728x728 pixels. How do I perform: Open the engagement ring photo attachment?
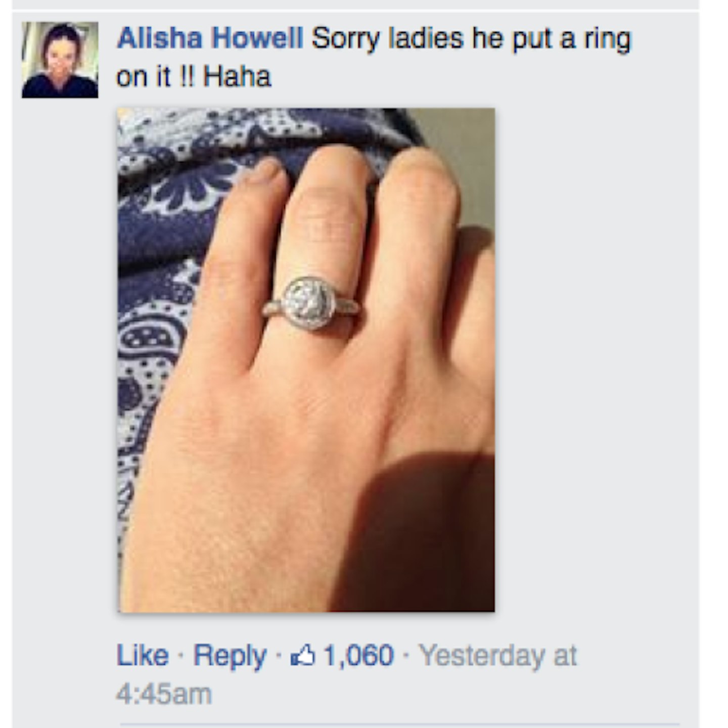coord(306,360)
